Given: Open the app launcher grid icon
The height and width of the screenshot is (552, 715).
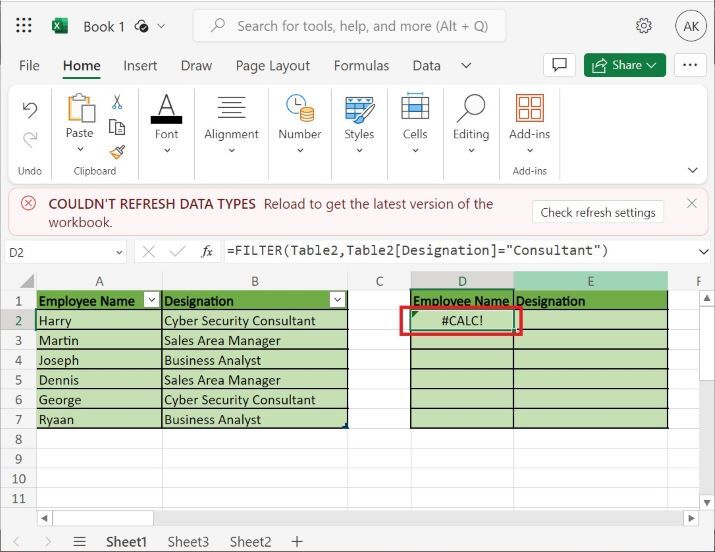Looking at the screenshot, I should click(24, 26).
